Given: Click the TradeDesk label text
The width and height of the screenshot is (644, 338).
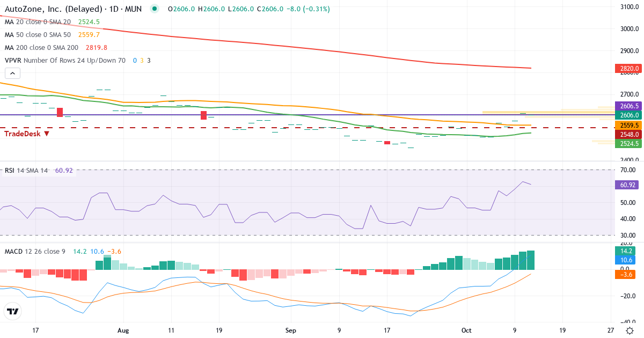Looking at the screenshot, I should coord(23,134).
